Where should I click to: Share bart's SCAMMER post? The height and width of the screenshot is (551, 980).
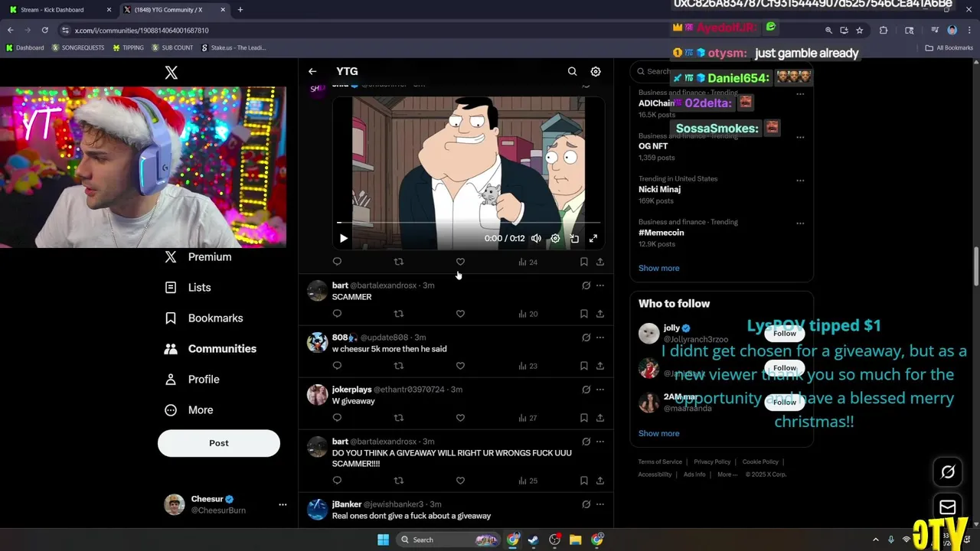[x=600, y=314]
